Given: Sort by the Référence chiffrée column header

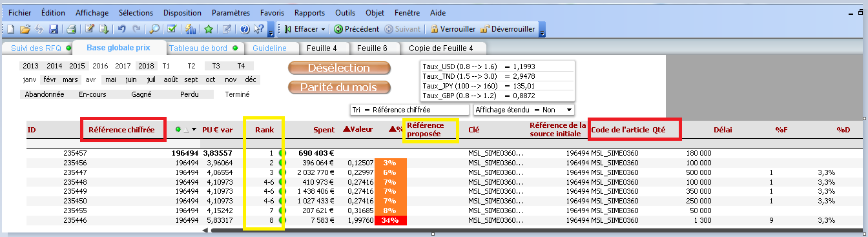Looking at the screenshot, I should click(x=121, y=130).
